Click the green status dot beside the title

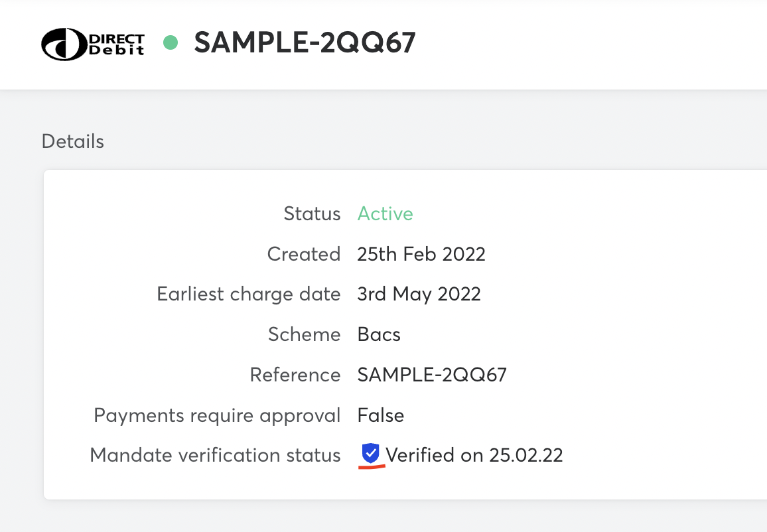pyautogui.click(x=171, y=43)
